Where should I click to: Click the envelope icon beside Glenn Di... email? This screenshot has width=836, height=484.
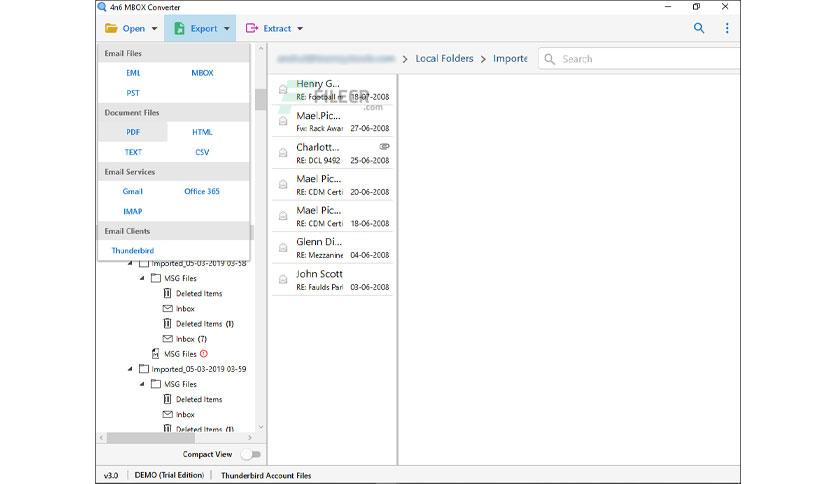pos(283,248)
